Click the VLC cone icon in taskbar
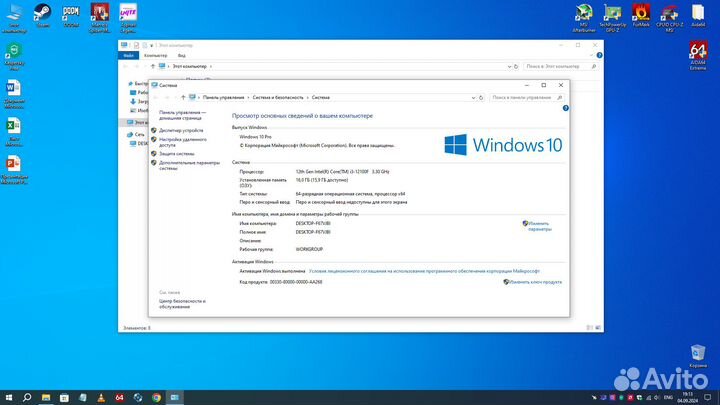Viewport: 720px width, 405px height. click(99, 397)
